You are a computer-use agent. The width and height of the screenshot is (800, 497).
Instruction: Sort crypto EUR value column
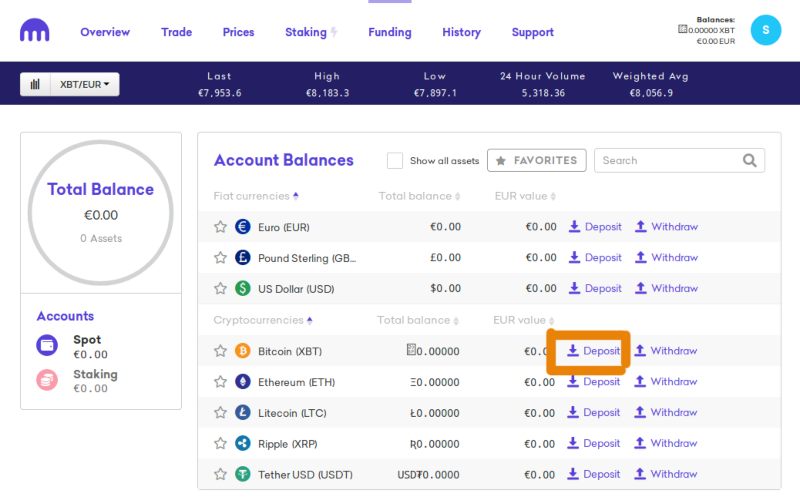pyautogui.click(x=524, y=320)
